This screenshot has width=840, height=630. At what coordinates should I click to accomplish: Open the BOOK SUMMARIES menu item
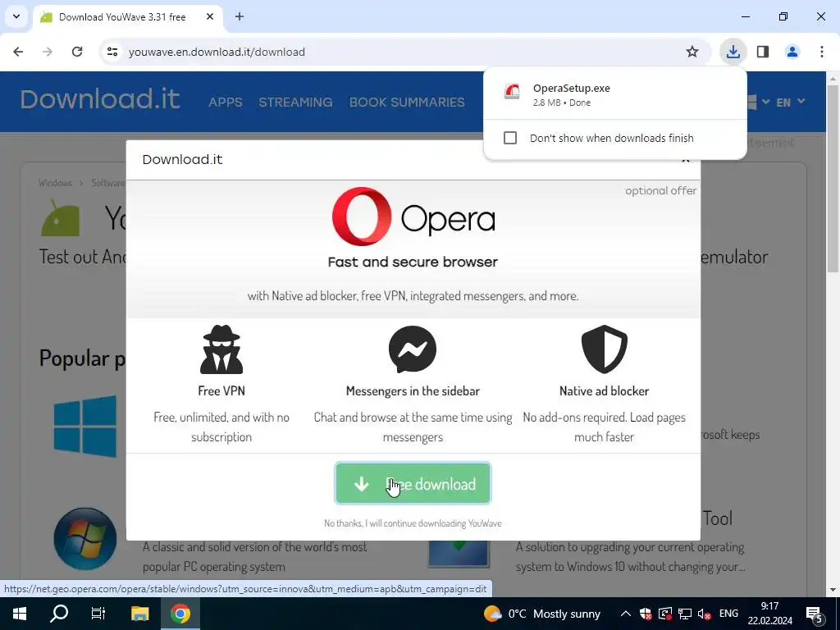coord(407,102)
